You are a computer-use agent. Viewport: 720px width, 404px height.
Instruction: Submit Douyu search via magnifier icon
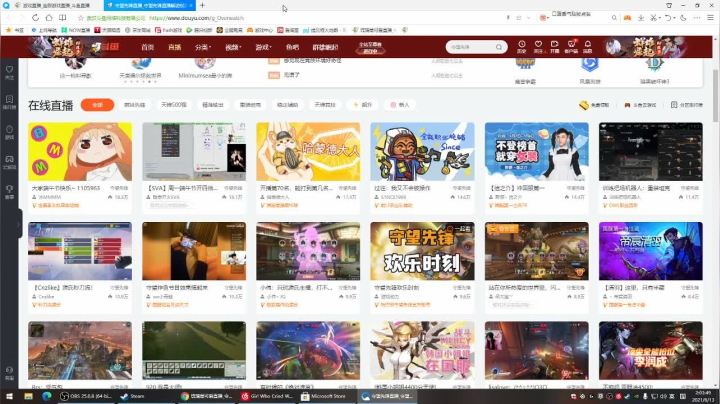click(x=499, y=47)
